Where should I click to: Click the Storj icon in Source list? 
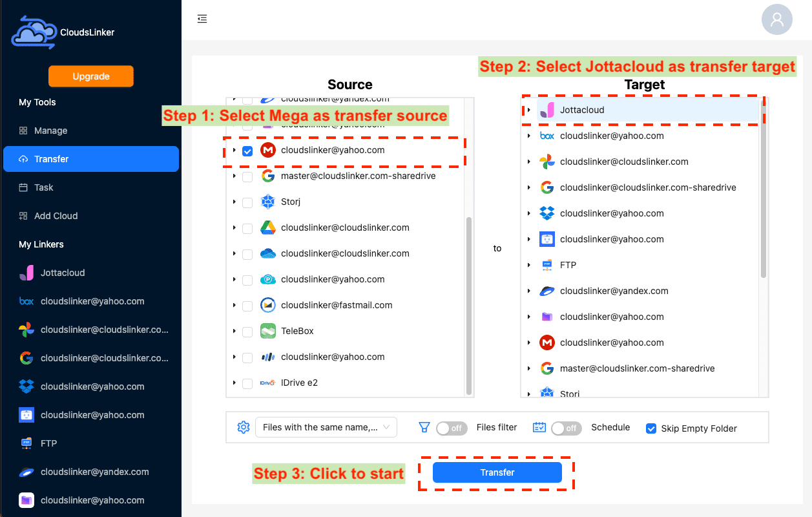tap(268, 202)
